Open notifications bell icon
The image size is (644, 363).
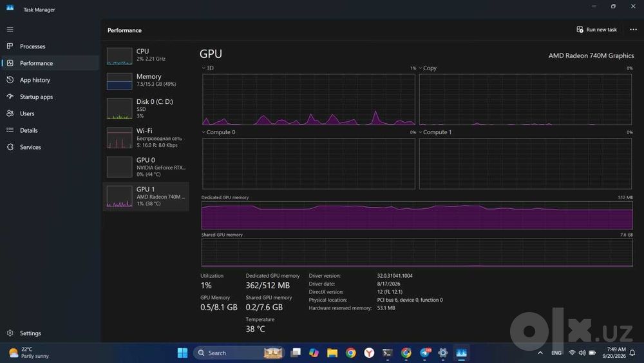[x=632, y=353]
